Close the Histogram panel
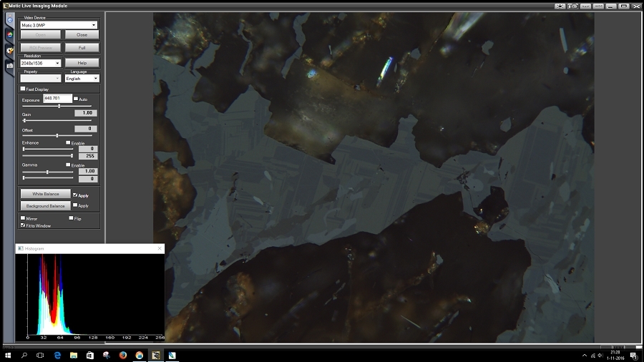 [x=160, y=248]
